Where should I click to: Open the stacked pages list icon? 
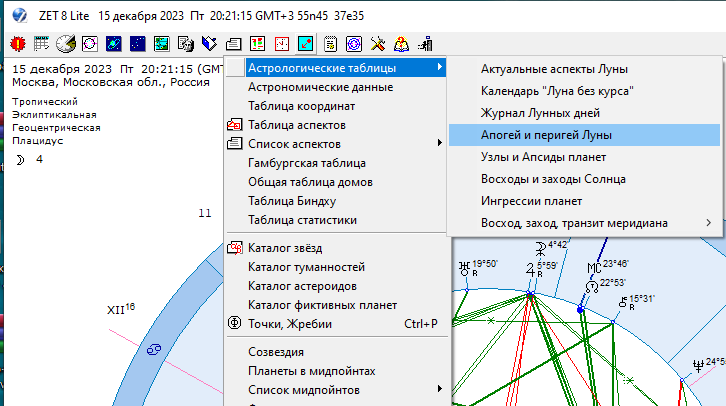coord(233,44)
